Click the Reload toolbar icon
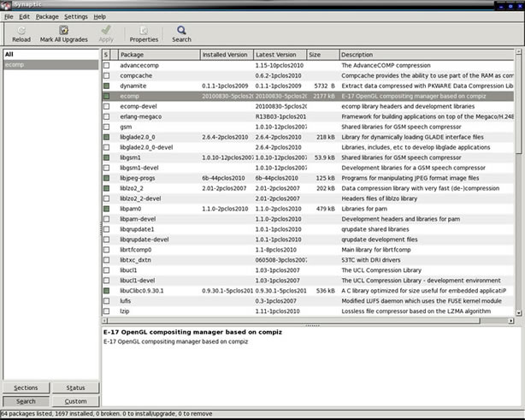This screenshot has height=420, width=525. pos(21,30)
